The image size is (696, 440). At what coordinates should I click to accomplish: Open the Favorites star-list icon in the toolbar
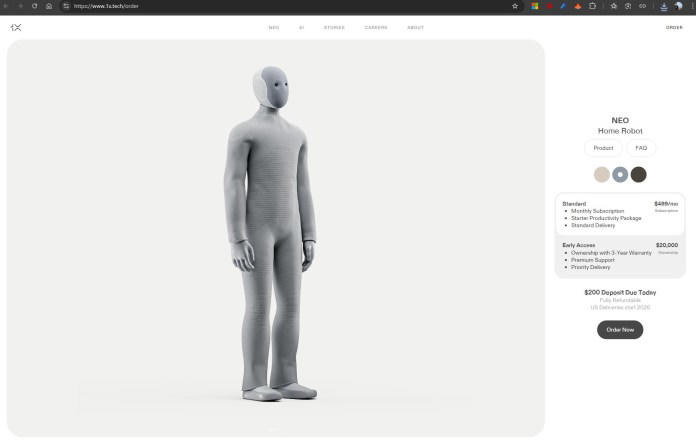(613, 6)
